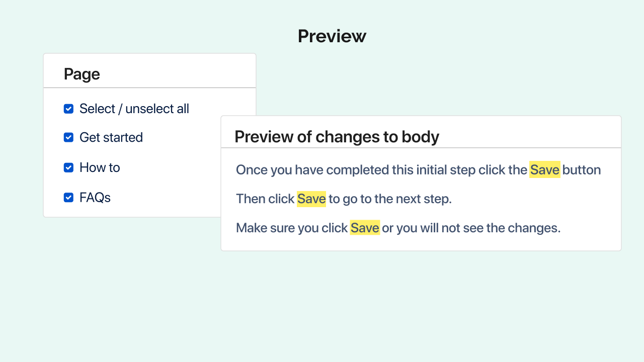Uncheck the Get started page
This screenshot has height=362, width=644.
pyautogui.click(x=68, y=137)
